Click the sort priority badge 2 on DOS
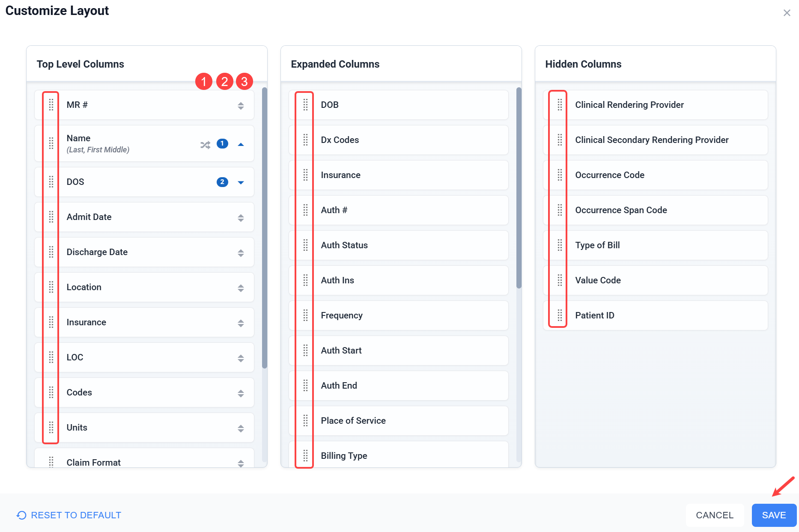This screenshot has height=532, width=799. click(222, 182)
